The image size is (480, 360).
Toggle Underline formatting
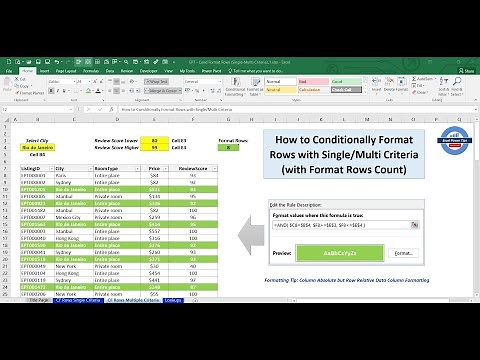click(x=64, y=91)
